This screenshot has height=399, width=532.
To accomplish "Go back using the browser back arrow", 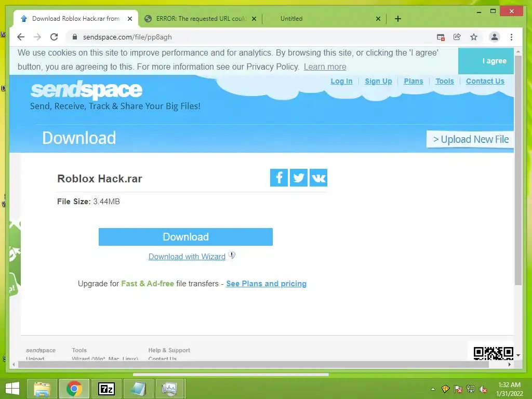I will pyautogui.click(x=21, y=37).
